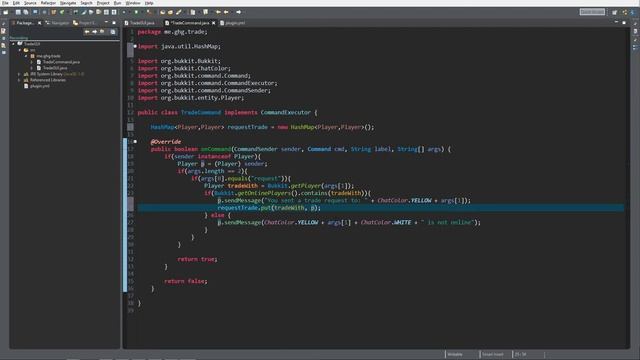Close the Package Explorer tab
640x360 pixels.
coord(40,23)
